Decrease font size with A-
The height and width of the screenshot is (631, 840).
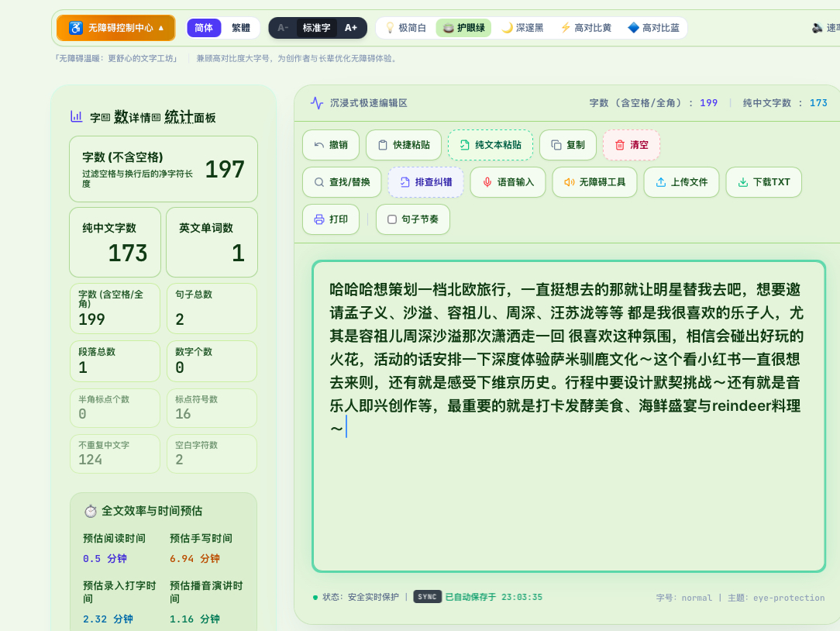(x=283, y=28)
